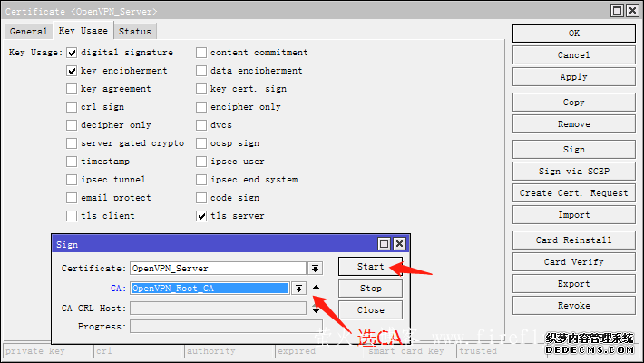This screenshot has width=644, height=363.
Task: Check content commitment option
Action: [x=201, y=53]
